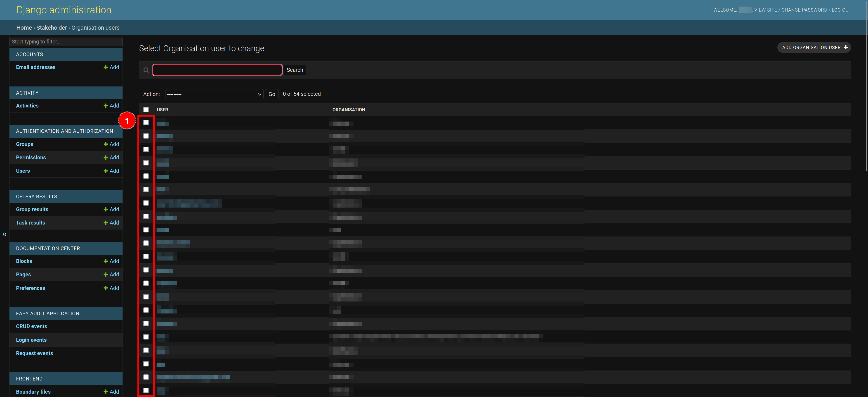Open the Groups section
This screenshot has width=868, height=397.
pyautogui.click(x=25, y=143)
